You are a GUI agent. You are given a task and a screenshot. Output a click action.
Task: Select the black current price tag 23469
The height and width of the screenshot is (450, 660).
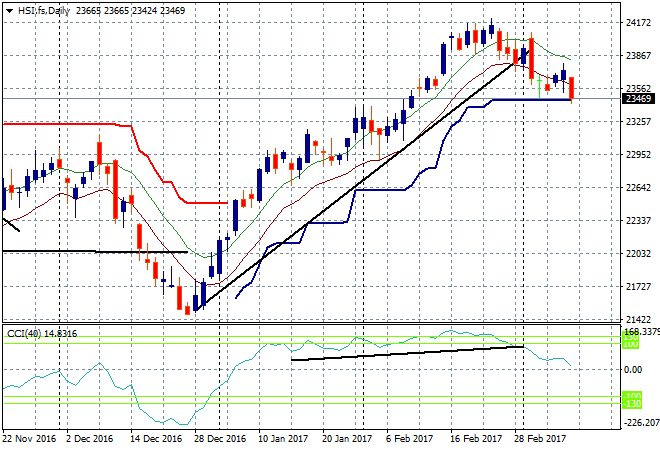tap(639, 99)
